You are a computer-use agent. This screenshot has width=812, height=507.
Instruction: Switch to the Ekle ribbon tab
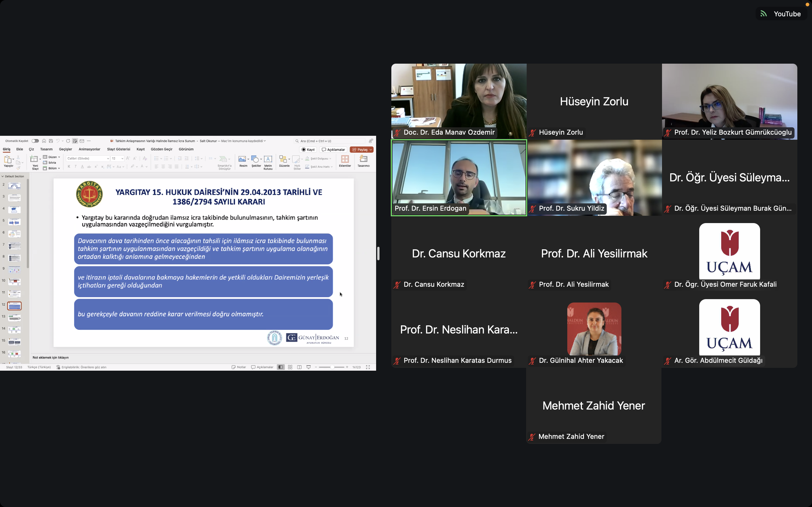(x=19, y=149)
